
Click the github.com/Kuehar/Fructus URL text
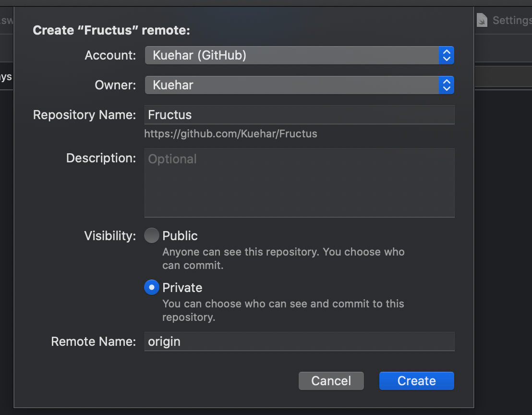231,134
